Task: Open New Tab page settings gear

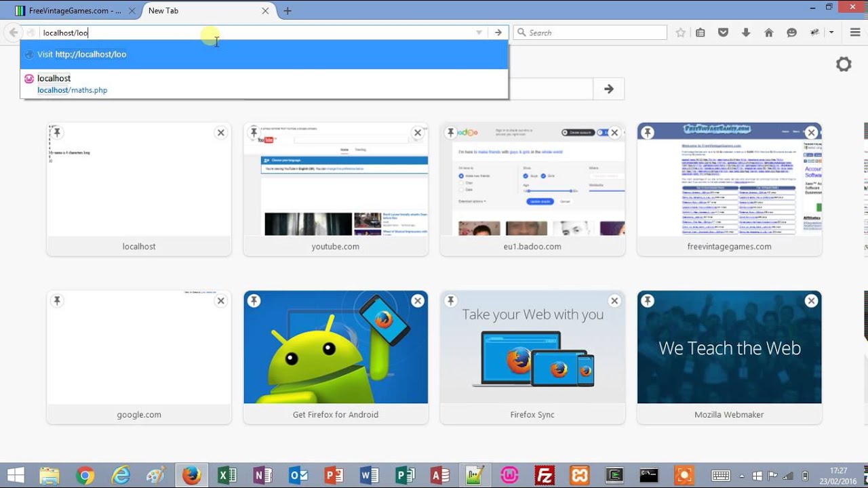Action: tap(844, 64)
